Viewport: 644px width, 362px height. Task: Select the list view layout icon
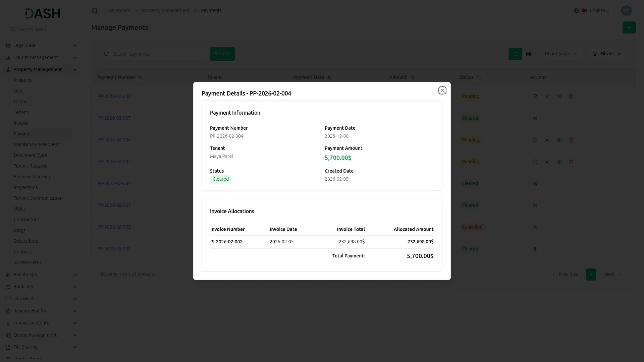(x=515, y=54)
